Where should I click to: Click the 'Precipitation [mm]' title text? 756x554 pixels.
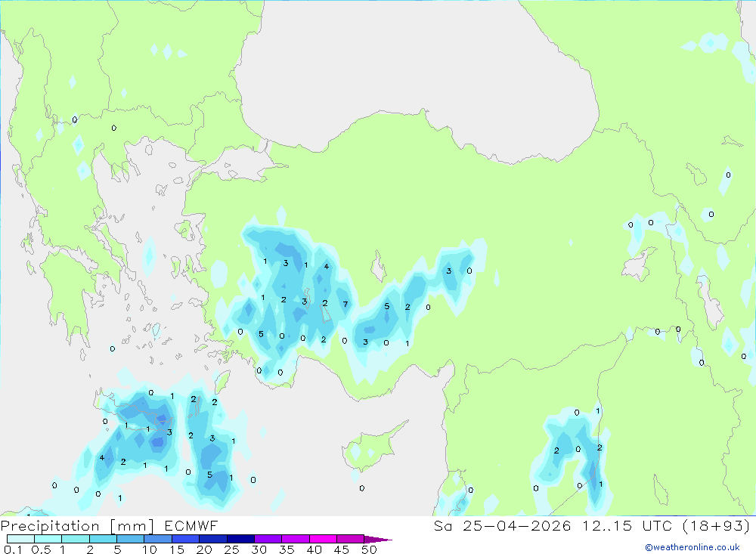tap(77, 526)
